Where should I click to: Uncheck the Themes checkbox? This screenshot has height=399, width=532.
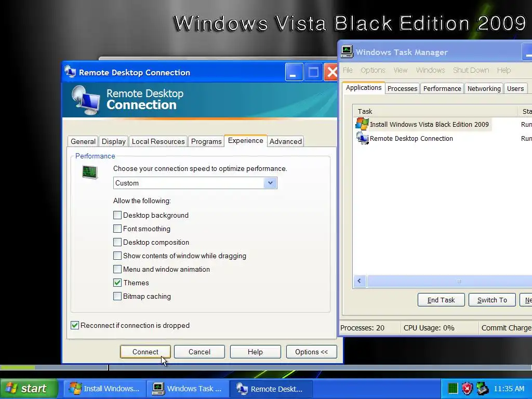[117, 283]
